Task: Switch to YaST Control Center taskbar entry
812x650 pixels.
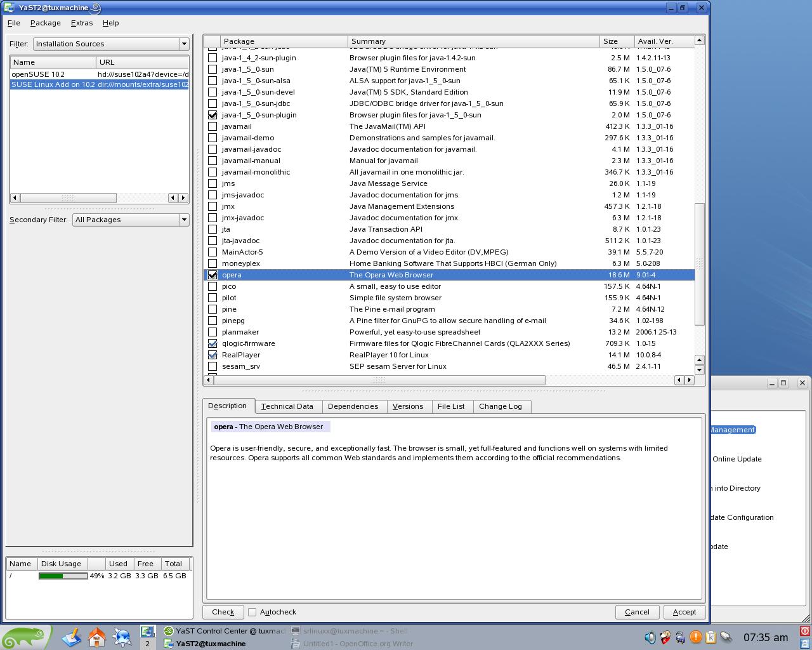Action: point(224,631)
